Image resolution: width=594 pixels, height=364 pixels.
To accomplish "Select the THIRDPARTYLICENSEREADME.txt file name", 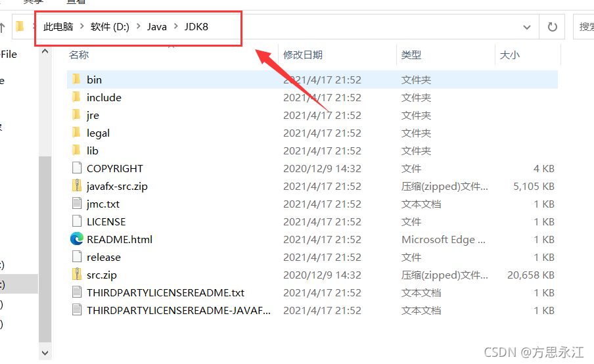I will coord(166,292).
